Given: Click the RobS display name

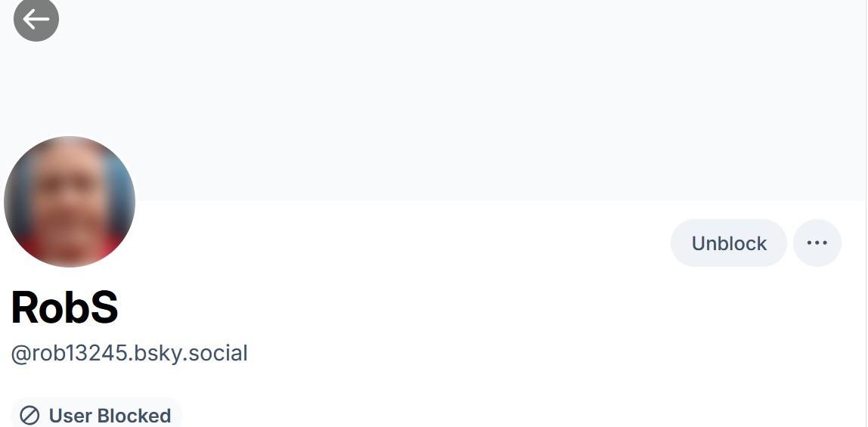Looking at the screenshot, I should click(x=65, y=308).
